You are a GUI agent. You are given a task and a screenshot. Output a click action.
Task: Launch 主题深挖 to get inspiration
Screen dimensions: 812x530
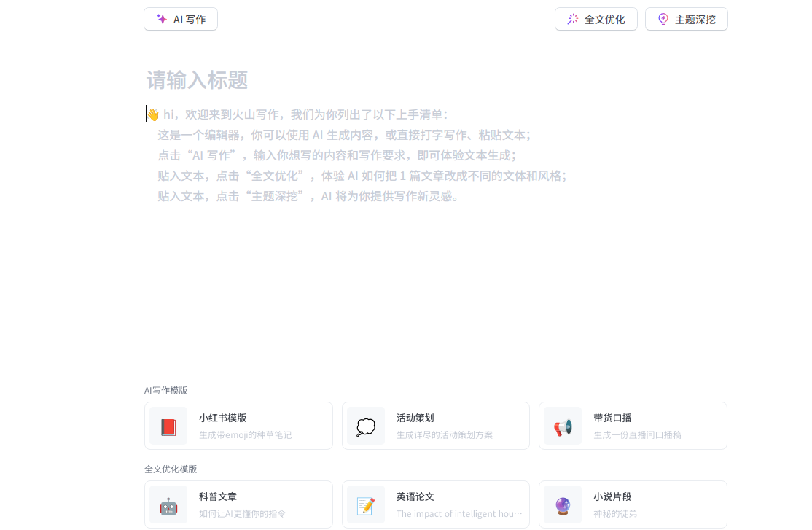pyautogui.click(x=686, y=19)
